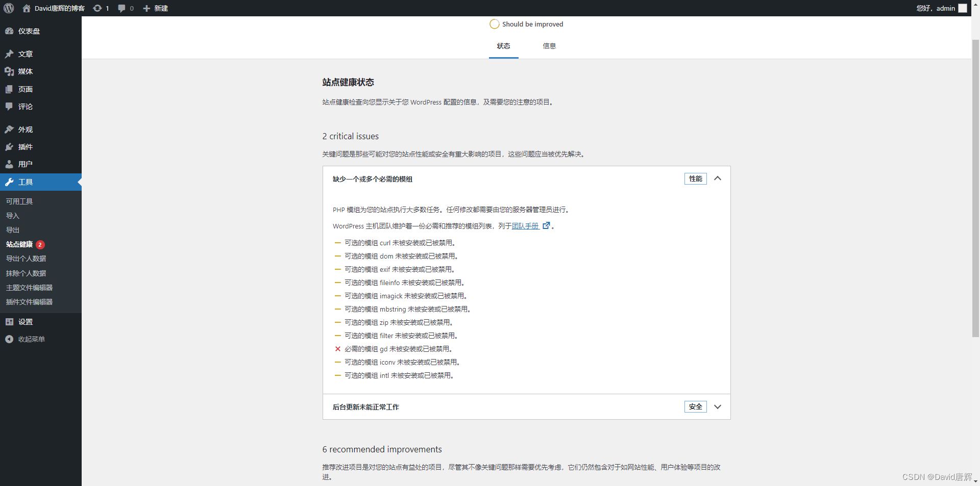Open the 用户 menu label
Viewport: 980px width, 486px height.
(26, 164)
